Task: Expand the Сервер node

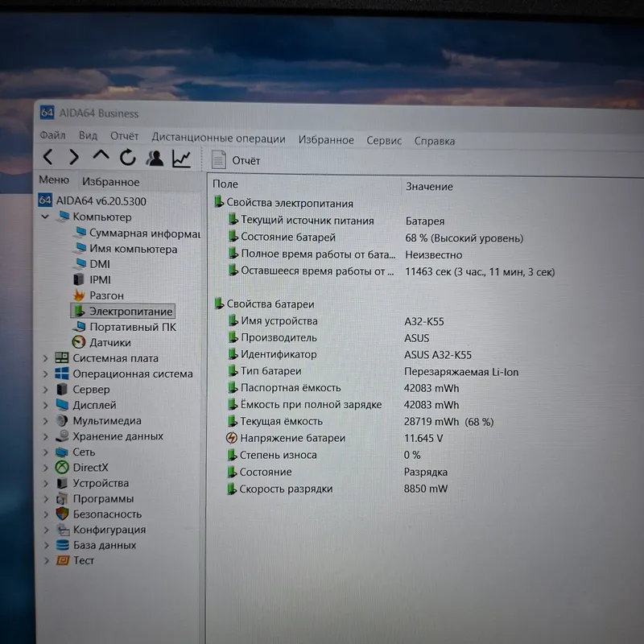Action: 46,390
